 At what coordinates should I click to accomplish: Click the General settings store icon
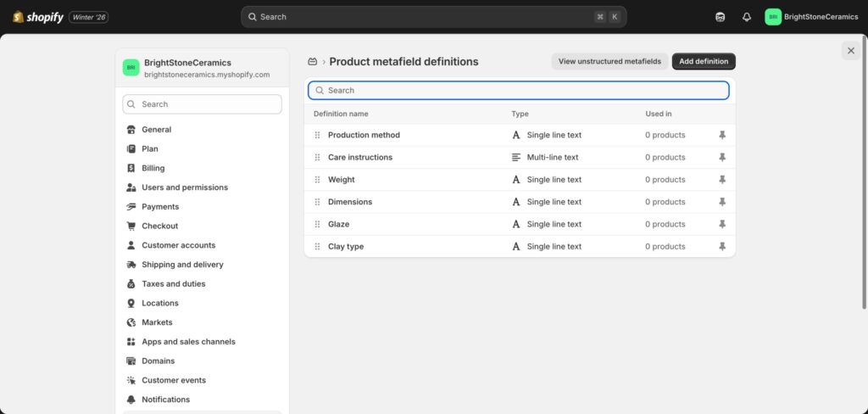[x=131, y=130]
